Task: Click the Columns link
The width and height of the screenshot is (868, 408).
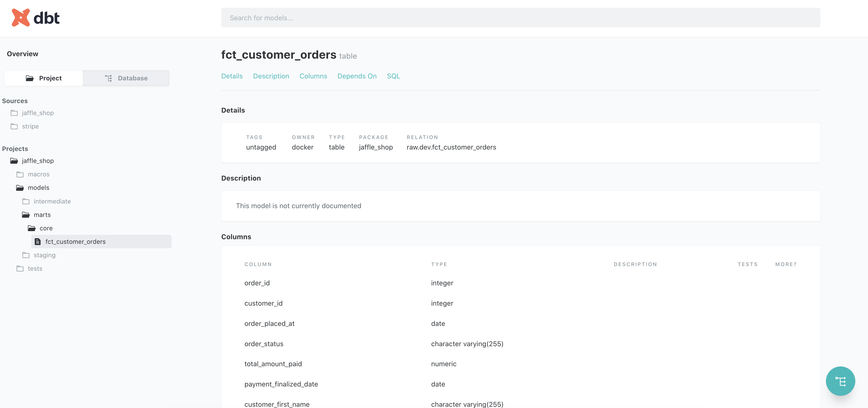Action: (x=313, y=76)
